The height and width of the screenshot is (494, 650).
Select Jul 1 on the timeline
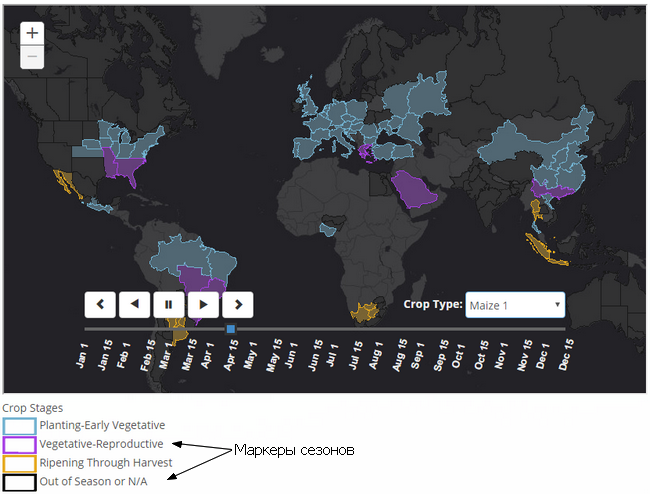[x=332, y=355]
